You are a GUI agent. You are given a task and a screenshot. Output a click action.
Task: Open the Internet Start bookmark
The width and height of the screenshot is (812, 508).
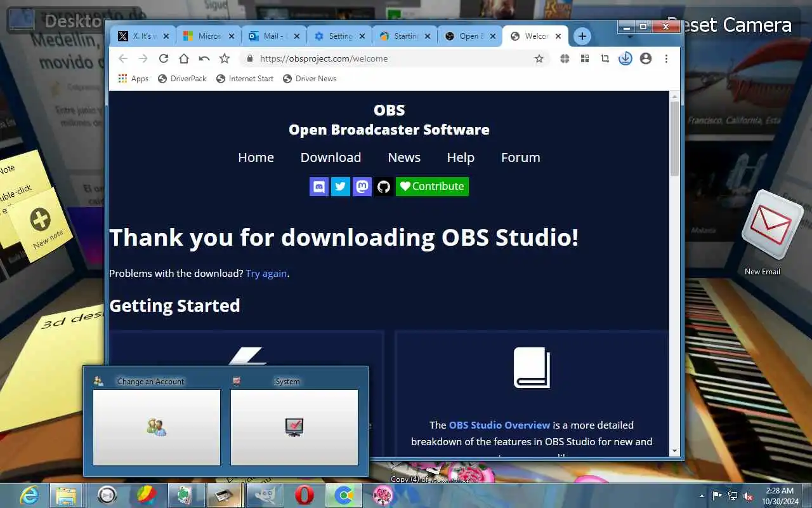[245, 79]
